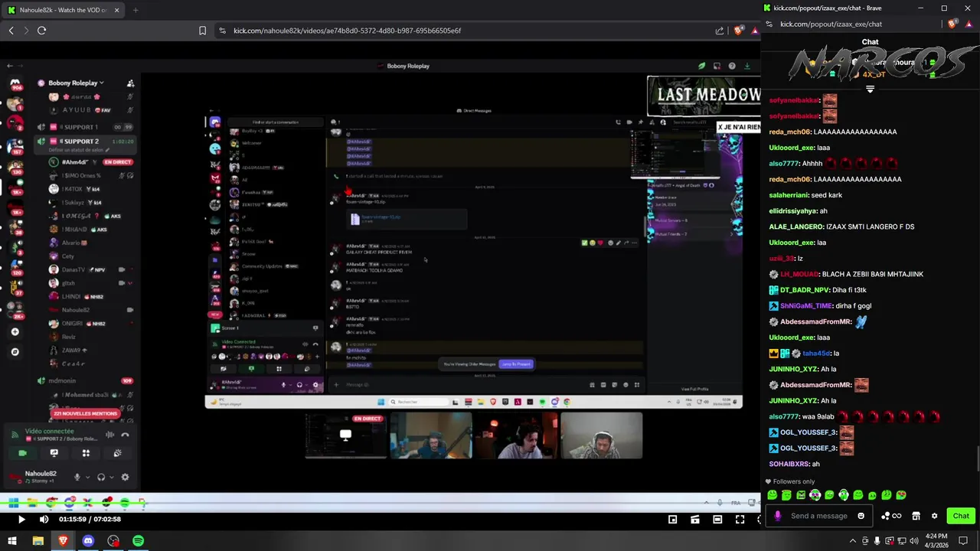This screenshot has height=551, width=980.
Task: Go back in the Brave browser
Action: coord(11,31)
